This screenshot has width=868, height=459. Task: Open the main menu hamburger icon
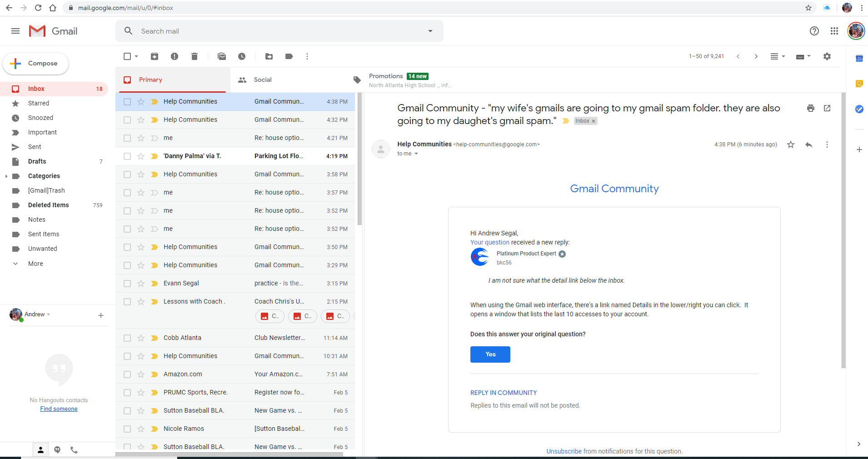[x=15, y=31]
